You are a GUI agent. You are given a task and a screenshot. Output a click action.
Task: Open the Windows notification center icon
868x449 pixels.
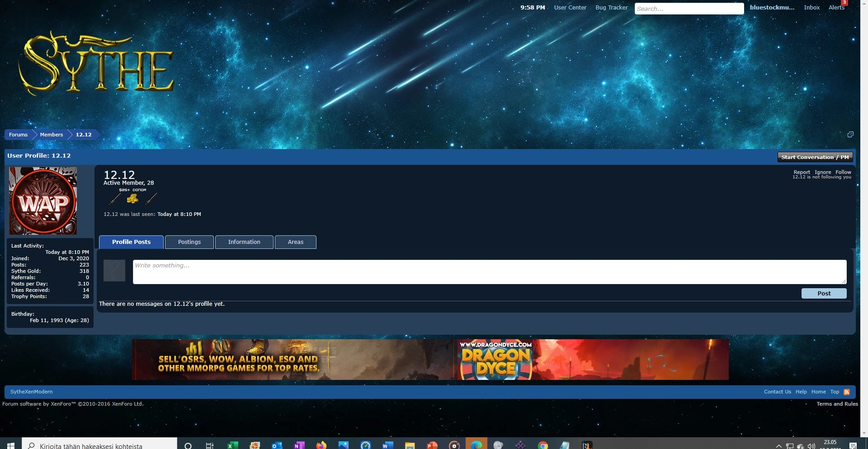coord(853,445)
